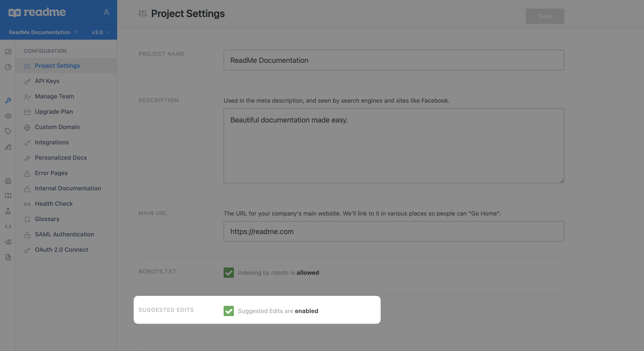This screenshot has width=644, height=351.
Task: Uncheck the Suggested Edits enabled checkbox
Action: (x=229, y=311)
